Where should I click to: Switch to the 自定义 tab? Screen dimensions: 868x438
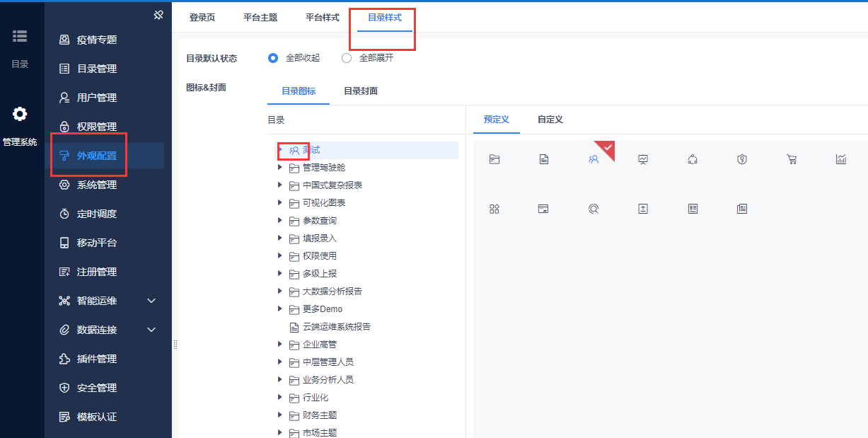[550, 120]
